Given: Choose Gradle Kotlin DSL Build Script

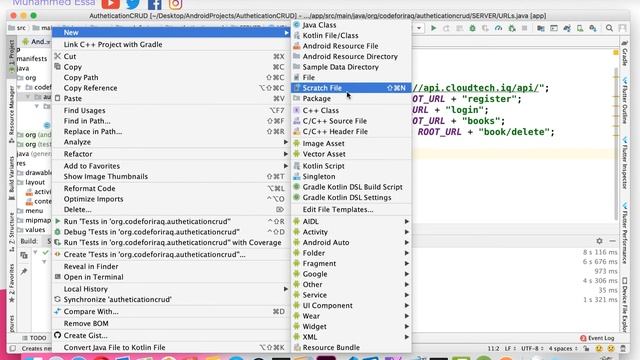Looking at the screenshot, I should [351, 187].
